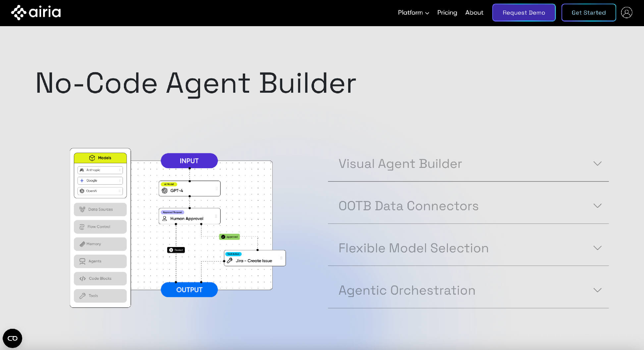Select the Code Blocks panel
The width and height of the screenshot is (644, 350).
tap(100, 278)
